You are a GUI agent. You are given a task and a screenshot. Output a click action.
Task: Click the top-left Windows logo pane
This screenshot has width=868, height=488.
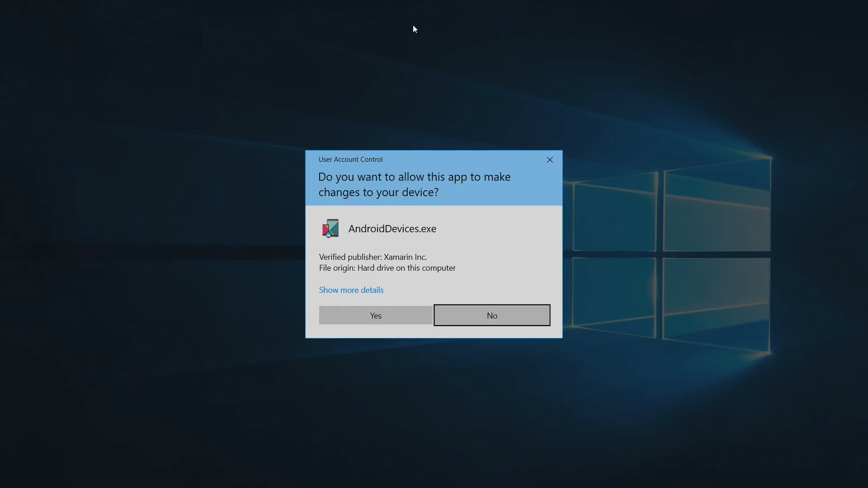614,216
